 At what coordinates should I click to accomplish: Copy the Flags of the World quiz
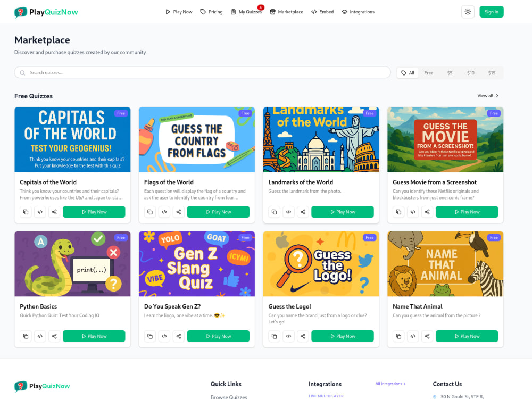click(150, 212)
